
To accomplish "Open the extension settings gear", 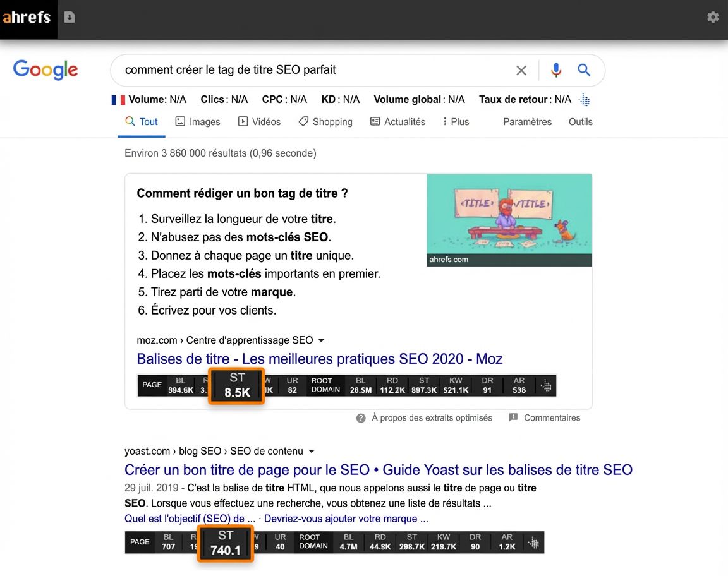I will (713, 17).
